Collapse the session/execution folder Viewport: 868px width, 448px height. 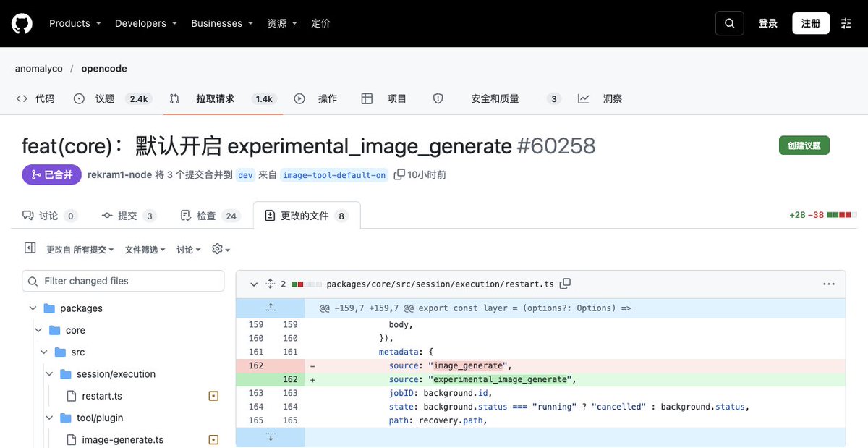[50, 374]
